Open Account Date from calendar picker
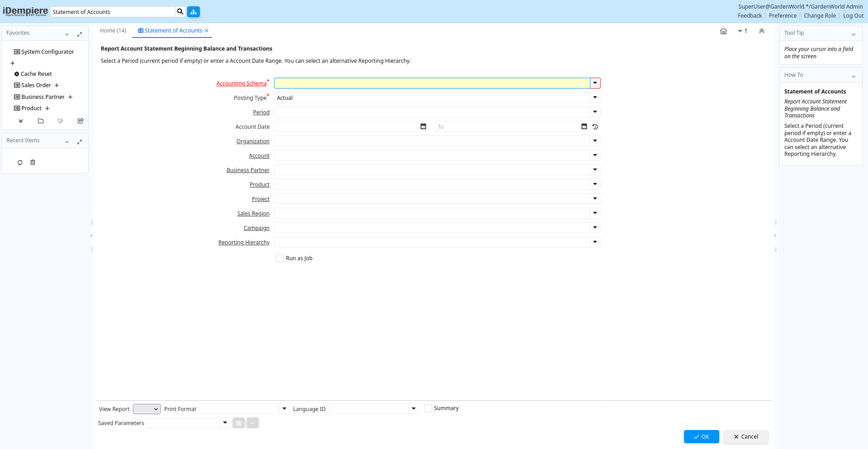Image resolution: width=868 pixels, height=449 pixels. (423, 126)
